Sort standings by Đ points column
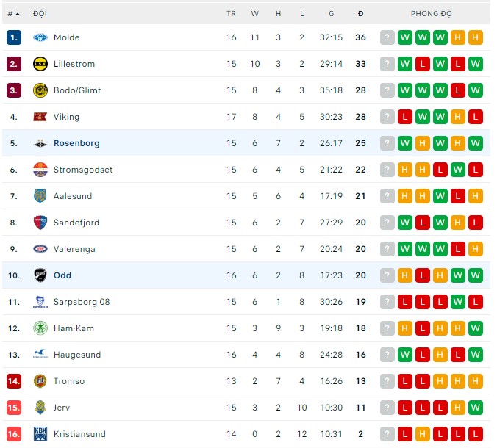This screenshot has height=448, width=497. pyautogui.click(x=360, y=14)
